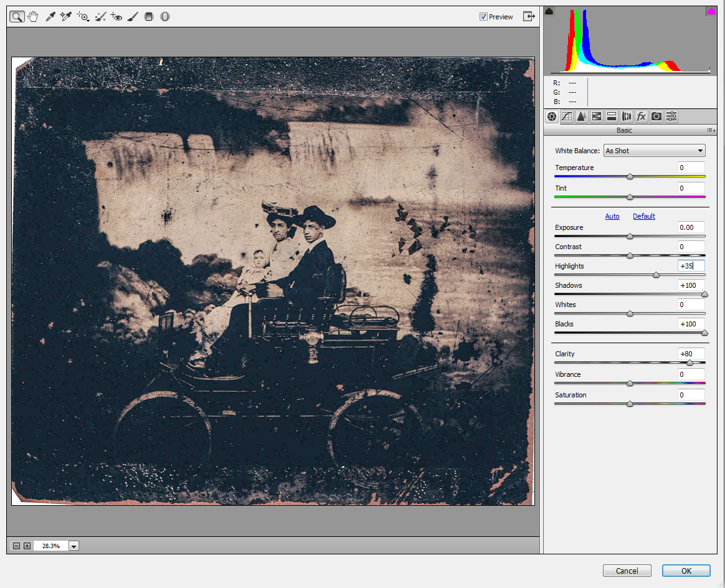Click the Whites slider handle

pyautogui.click(x=630, y=313)
